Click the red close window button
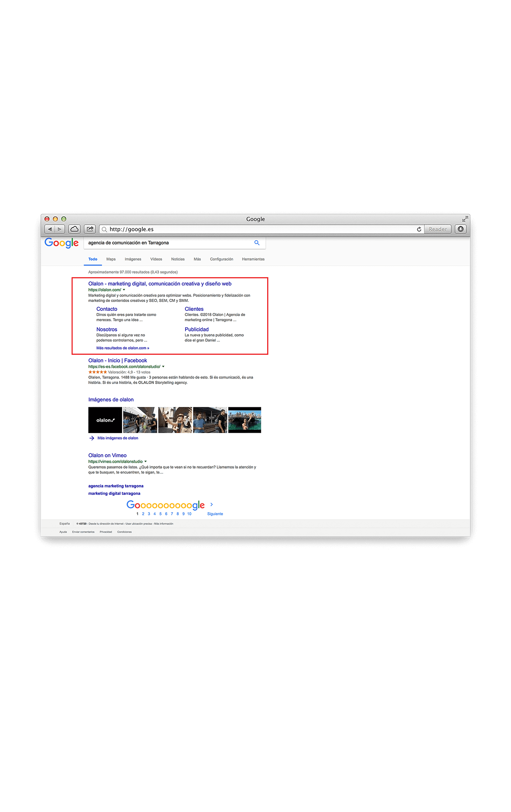 pos(47,219)
